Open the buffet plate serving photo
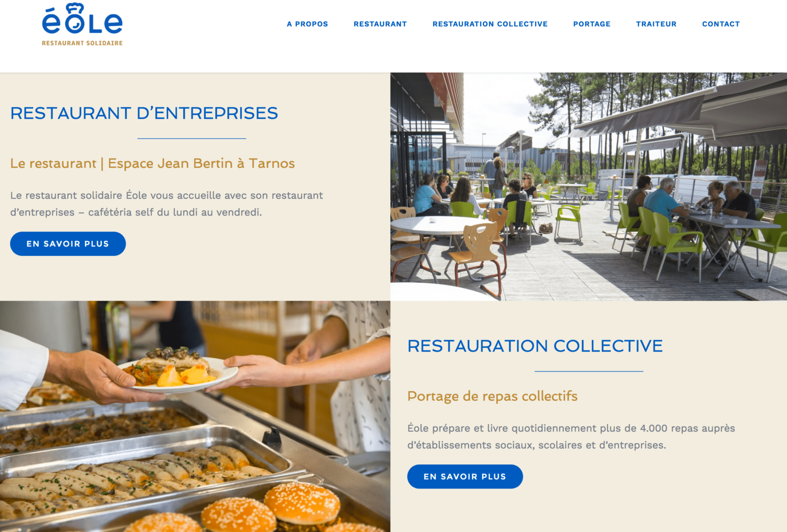 pos(195,416)
